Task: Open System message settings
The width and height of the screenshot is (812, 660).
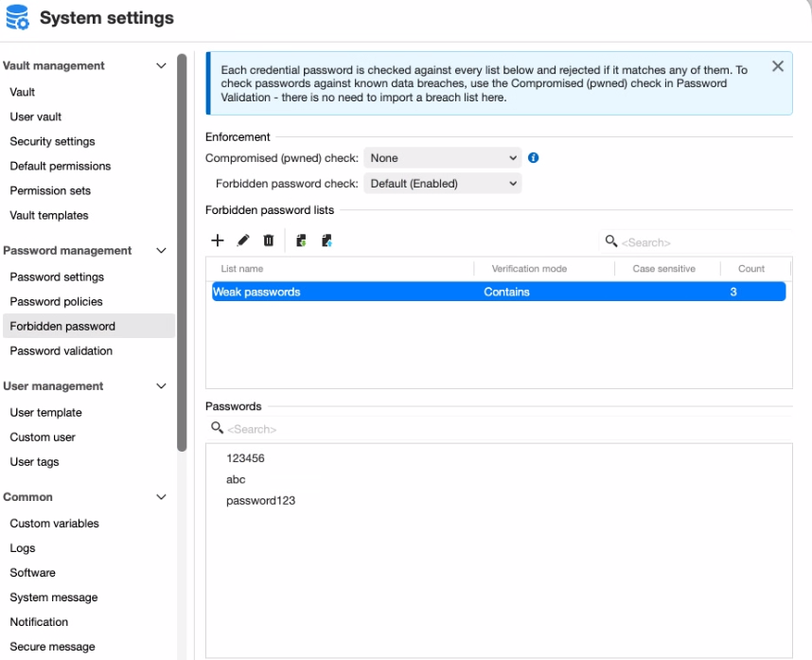Action: (54, 598)
